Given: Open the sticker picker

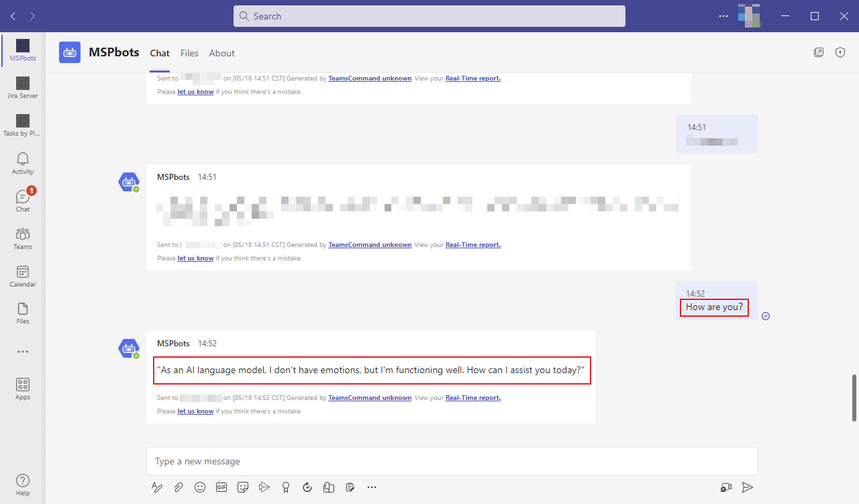Looking at the screenshot, I should coord(243,487).
